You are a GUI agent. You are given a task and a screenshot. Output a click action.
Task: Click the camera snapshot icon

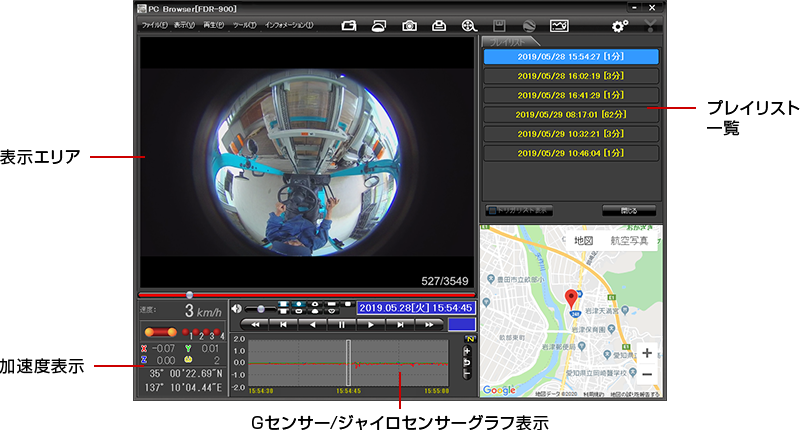click(x=409, y=25)
